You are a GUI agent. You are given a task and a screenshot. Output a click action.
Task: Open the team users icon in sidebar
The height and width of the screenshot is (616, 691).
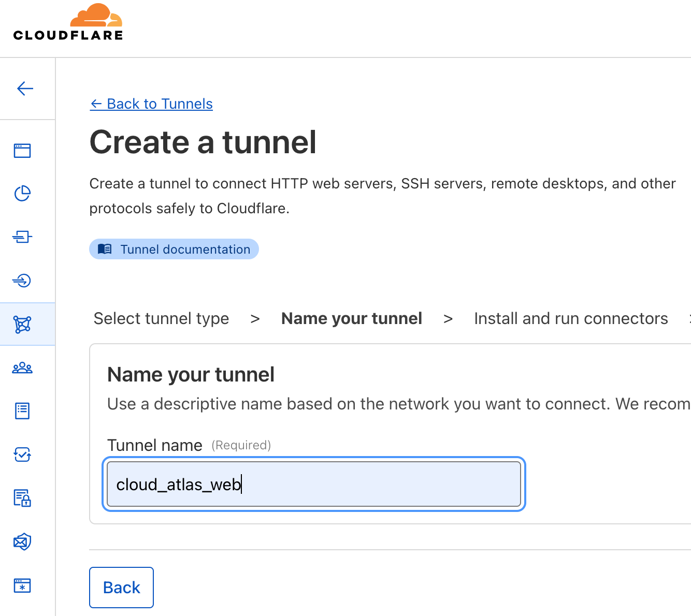22,368
